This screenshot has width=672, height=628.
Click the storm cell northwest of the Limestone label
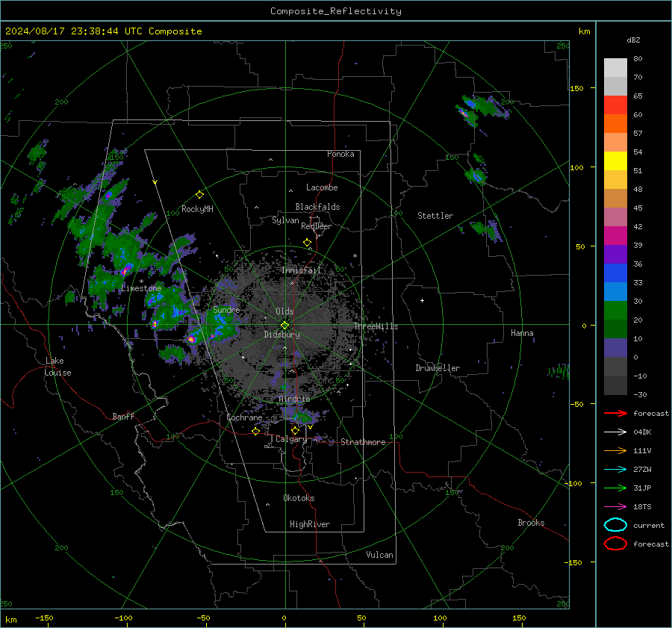pyautogui.click(x=125, y=270)
